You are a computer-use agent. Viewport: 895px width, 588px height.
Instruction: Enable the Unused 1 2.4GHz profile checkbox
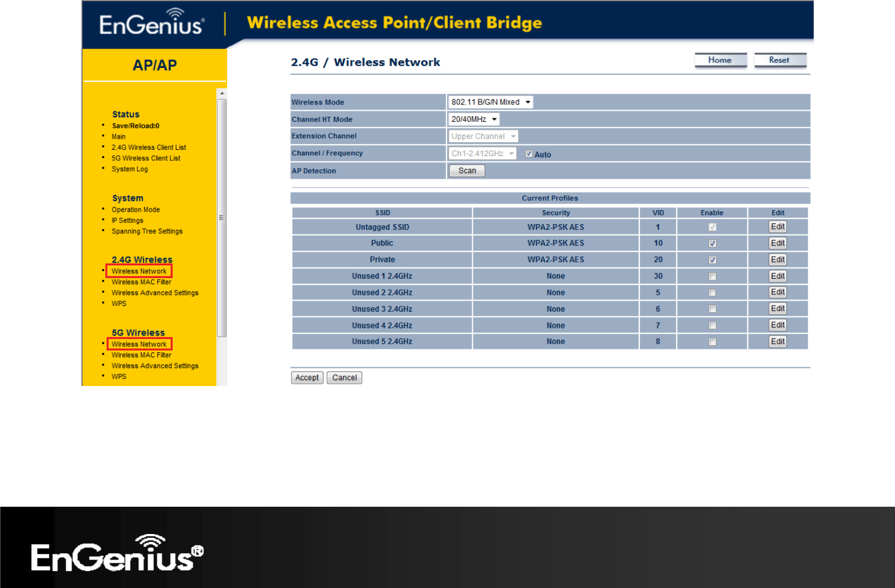tap(712, 276)
